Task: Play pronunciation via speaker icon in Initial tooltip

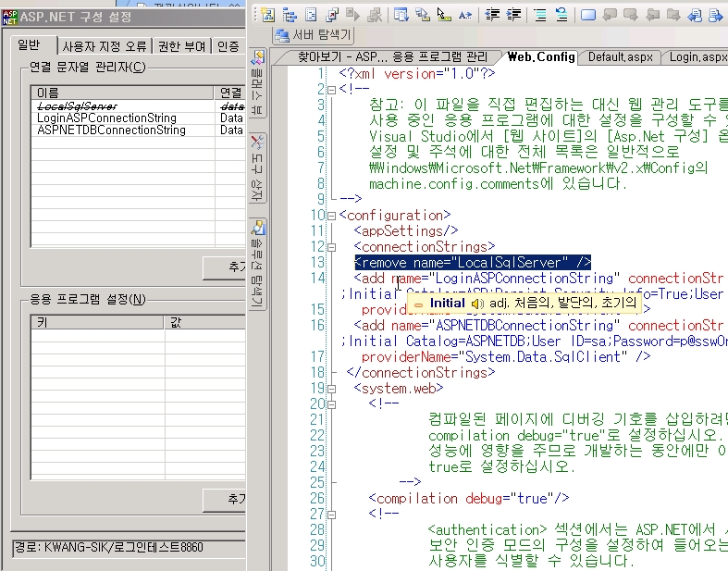Action: (x=477, y=304)
